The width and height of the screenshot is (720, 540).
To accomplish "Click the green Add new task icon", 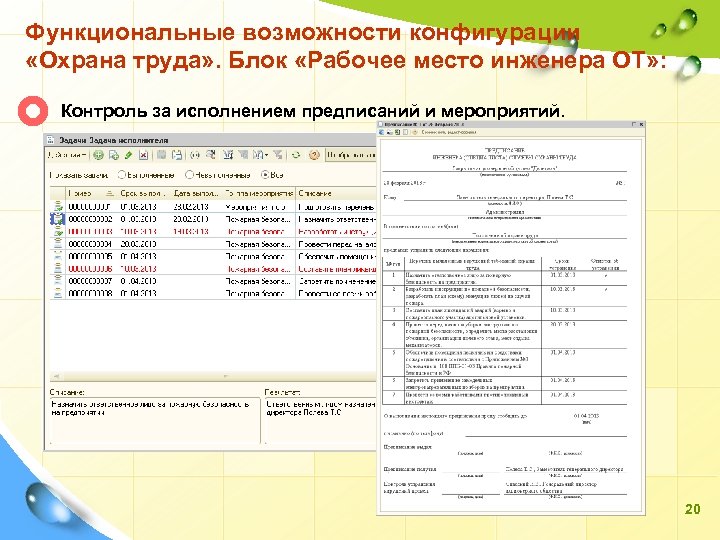I will click(98, 155).
